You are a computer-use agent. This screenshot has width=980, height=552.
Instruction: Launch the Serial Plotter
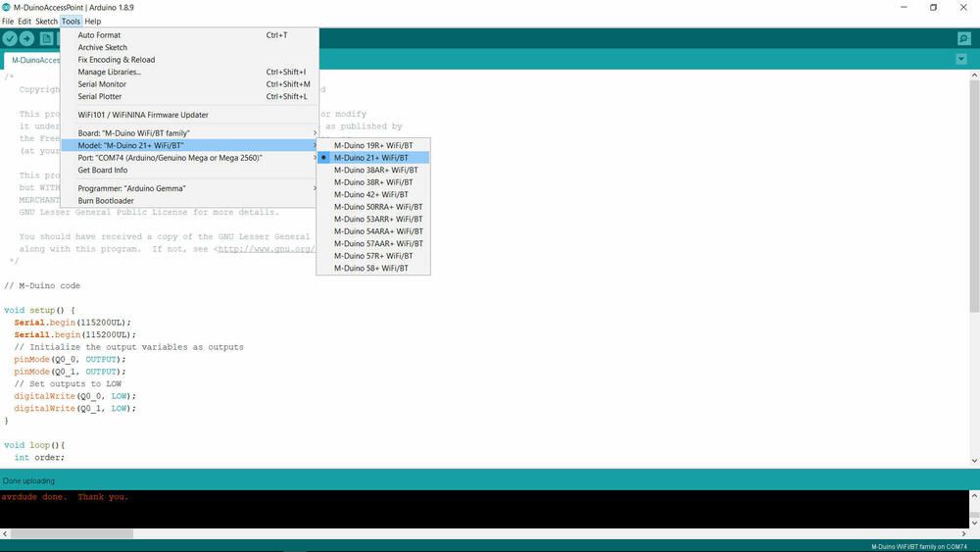pos(189,96)
